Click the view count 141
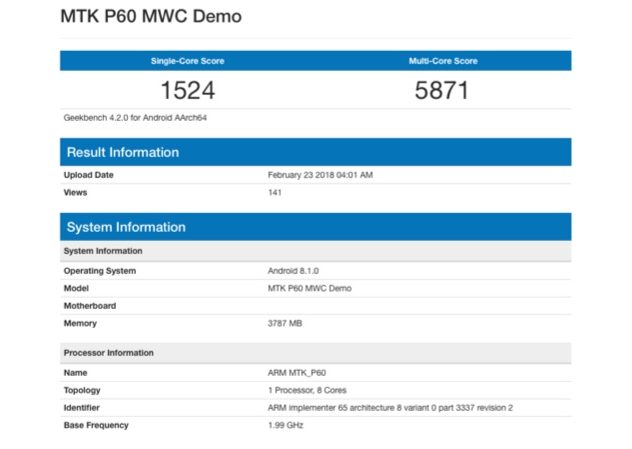This screenshot has width=632, height=449. pyautogui.click(x=275, y=192)
